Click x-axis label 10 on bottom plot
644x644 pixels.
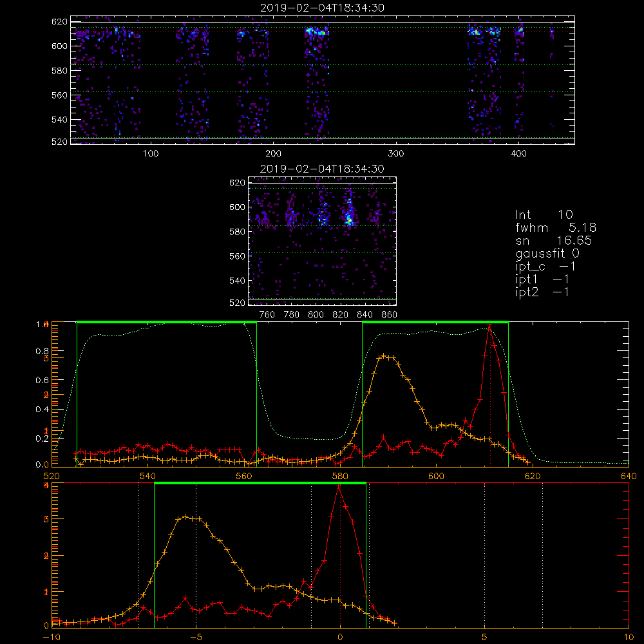pyautogui.click(x=629, y=638)
